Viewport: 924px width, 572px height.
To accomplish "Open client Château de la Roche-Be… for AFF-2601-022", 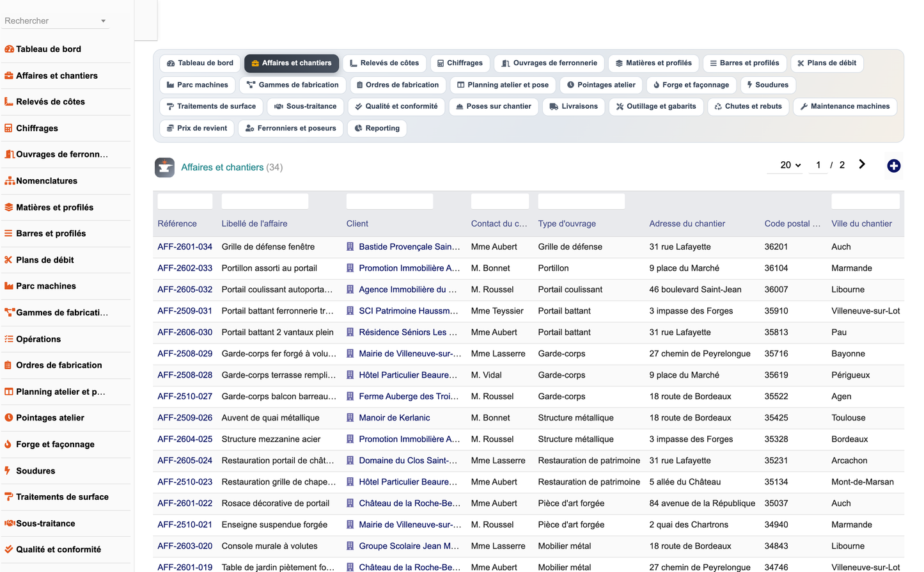I will [x=409, y=504].
